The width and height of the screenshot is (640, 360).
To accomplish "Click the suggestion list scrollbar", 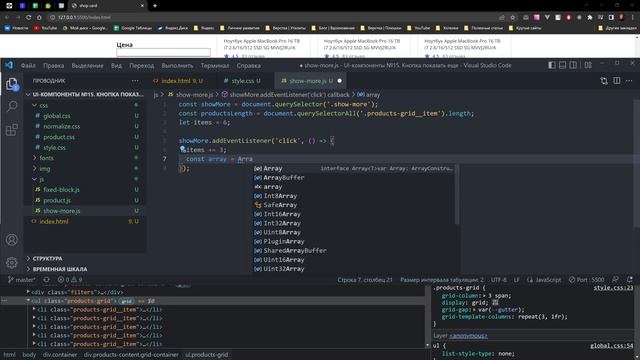I will 457,194.
